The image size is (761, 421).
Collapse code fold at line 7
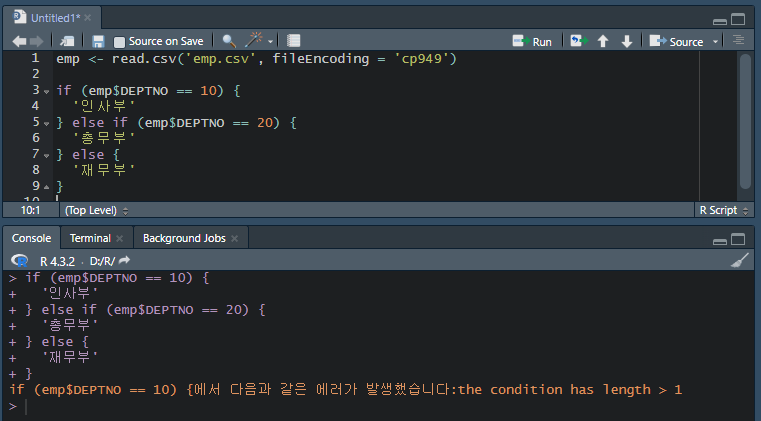[47, 156]
